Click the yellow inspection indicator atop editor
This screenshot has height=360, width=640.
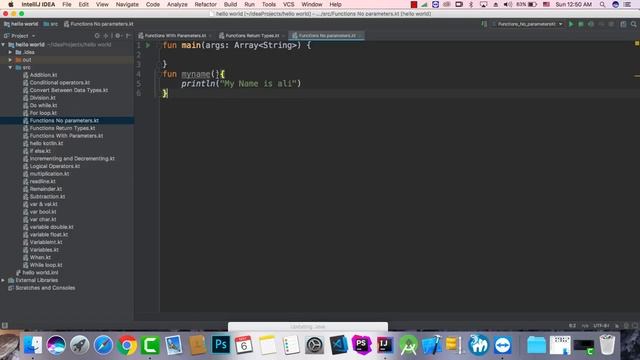(637, 43)
